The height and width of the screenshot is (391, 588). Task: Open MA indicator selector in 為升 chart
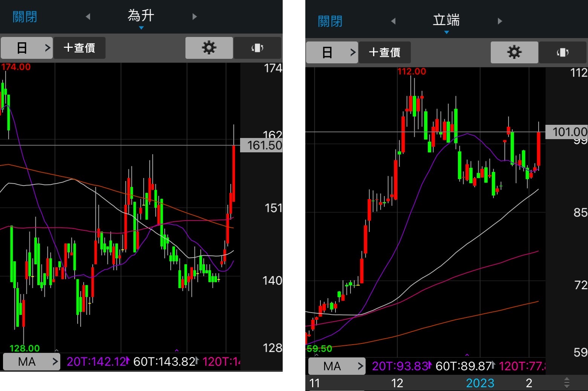click(32, 362)
